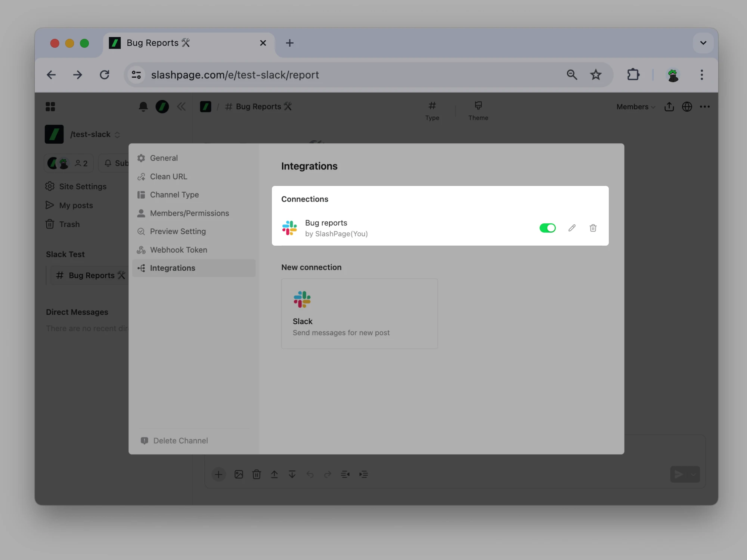The width and height of the screenshot is (747, 560).
Task: Open the apps grid icon
Action: coord(50,107)
